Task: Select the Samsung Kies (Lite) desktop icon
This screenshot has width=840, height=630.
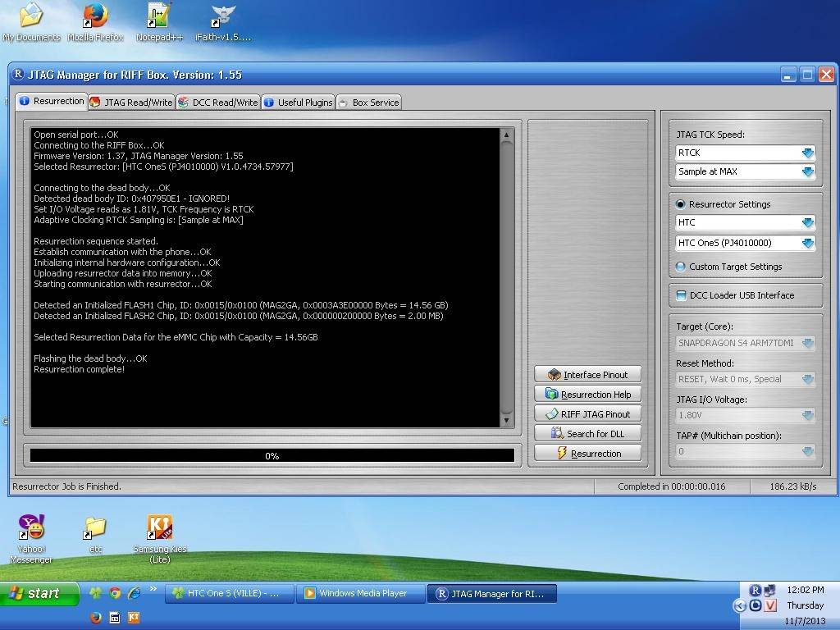Action: pyautogui.click(x=160, y=538)
